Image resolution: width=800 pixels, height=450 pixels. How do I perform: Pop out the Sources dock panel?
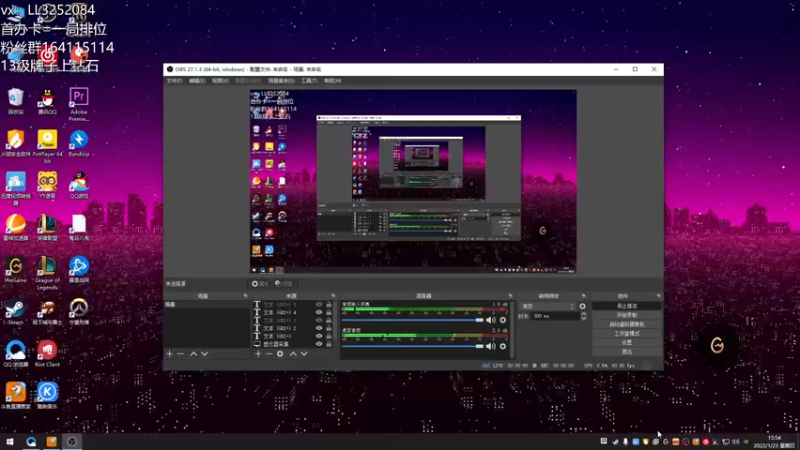(333, 296)
